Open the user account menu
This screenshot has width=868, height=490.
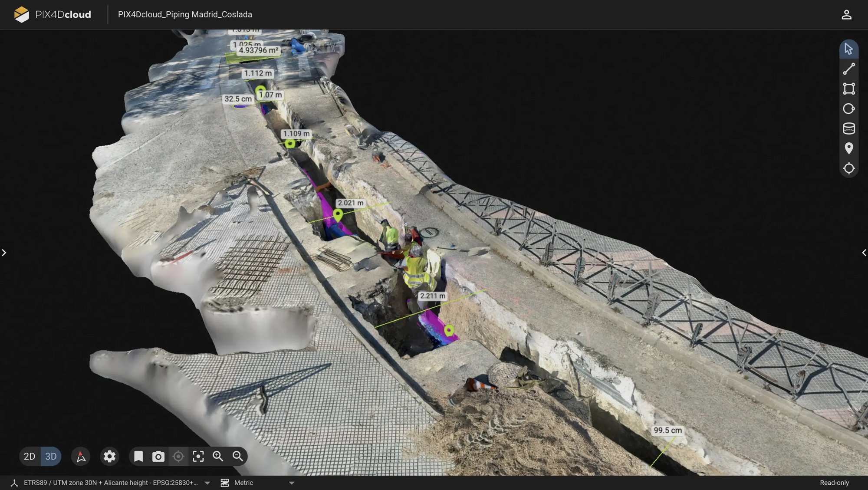click(x=846, y=14)
